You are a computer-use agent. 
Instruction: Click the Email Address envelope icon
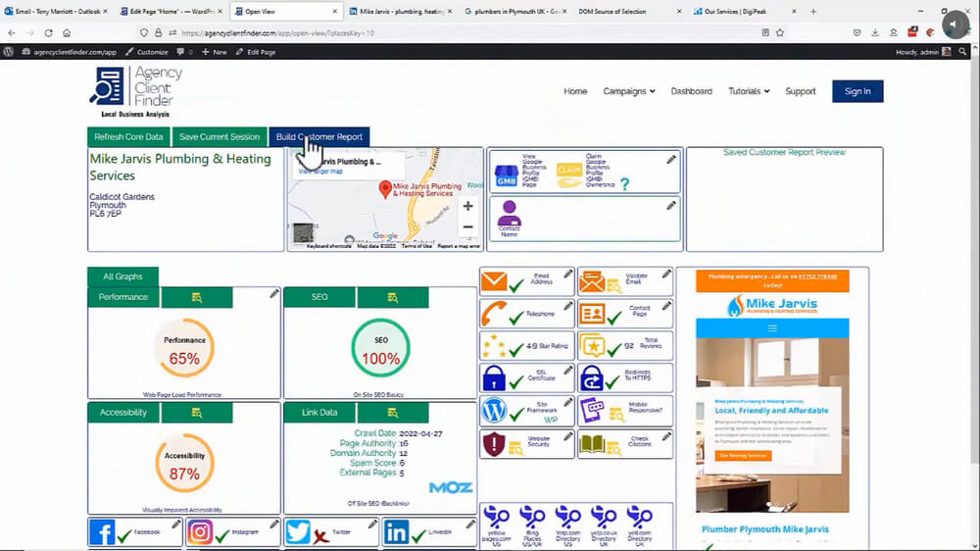coord(494,280)
